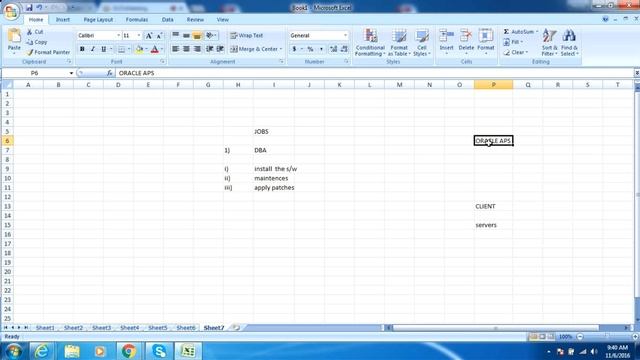Switch to the Insert ribbon tab
Viewport: 640px width, 360px height.
(x=62, y=20)
